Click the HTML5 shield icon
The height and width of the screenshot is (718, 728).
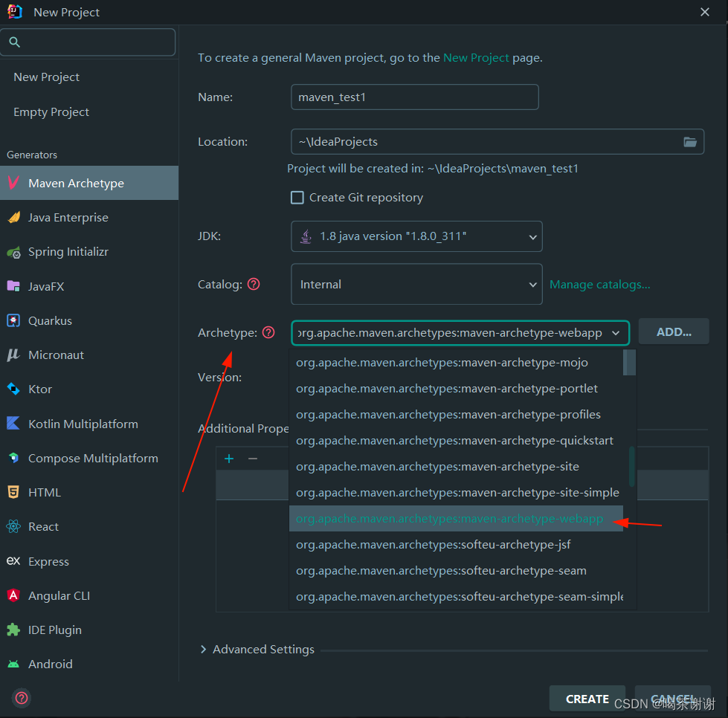(x=13, y=492)
